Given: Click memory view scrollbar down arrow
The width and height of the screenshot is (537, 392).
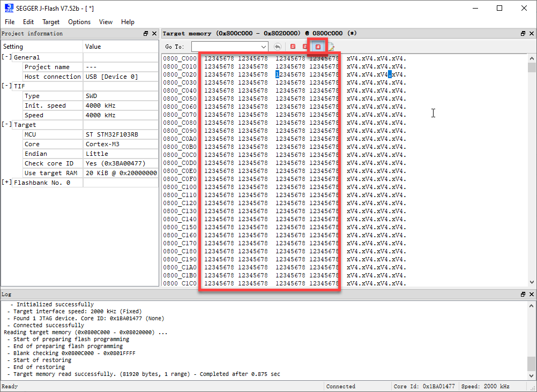Looking at the screenshot, I should 532,282.
